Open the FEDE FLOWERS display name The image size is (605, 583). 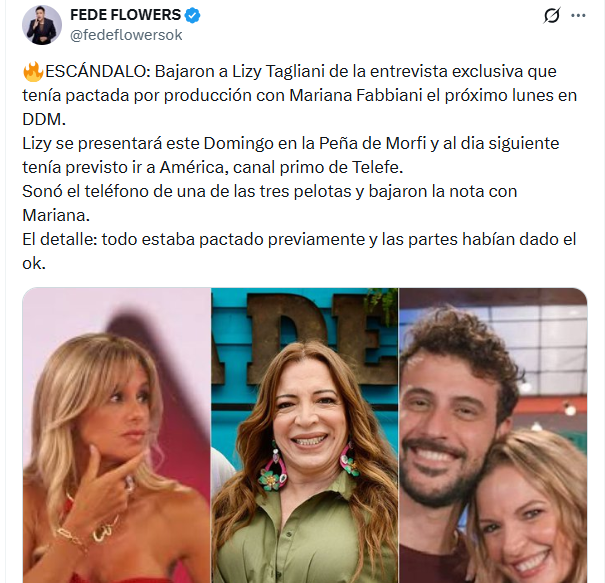click(125, 15)
